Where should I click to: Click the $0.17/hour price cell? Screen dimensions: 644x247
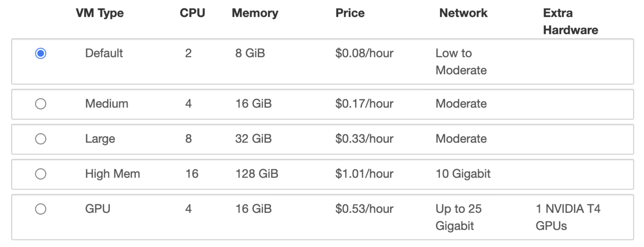(x=364, y=104)
